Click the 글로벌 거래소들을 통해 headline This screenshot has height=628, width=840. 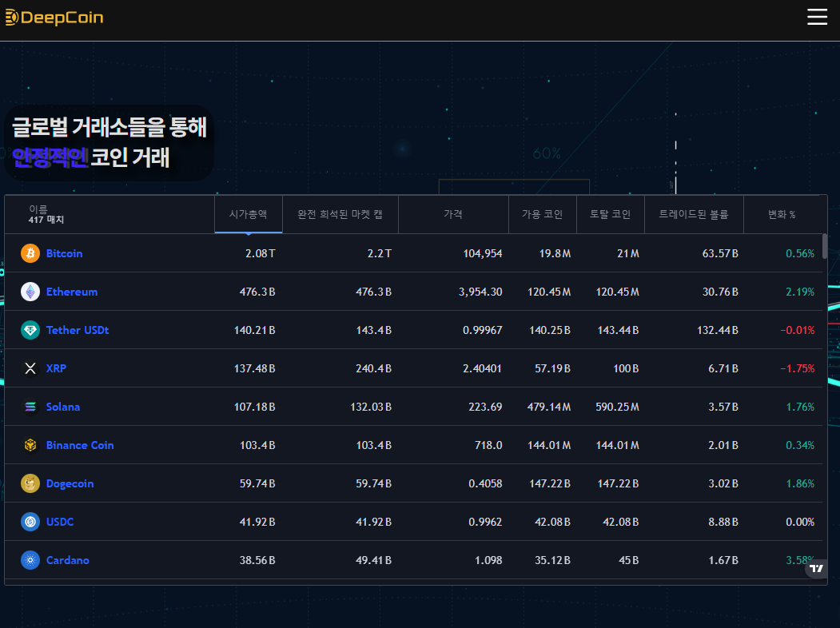(109, 127)
